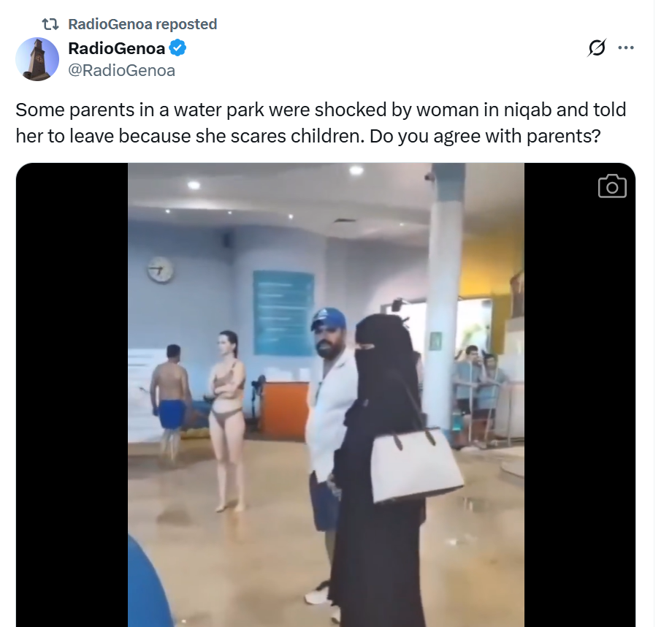Play the water park video

326,395
